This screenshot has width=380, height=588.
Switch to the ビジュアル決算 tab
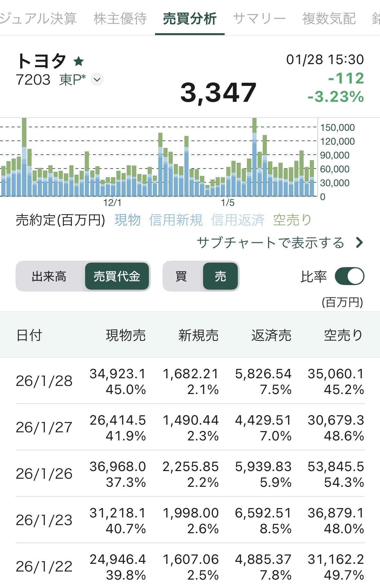point(38,19)
